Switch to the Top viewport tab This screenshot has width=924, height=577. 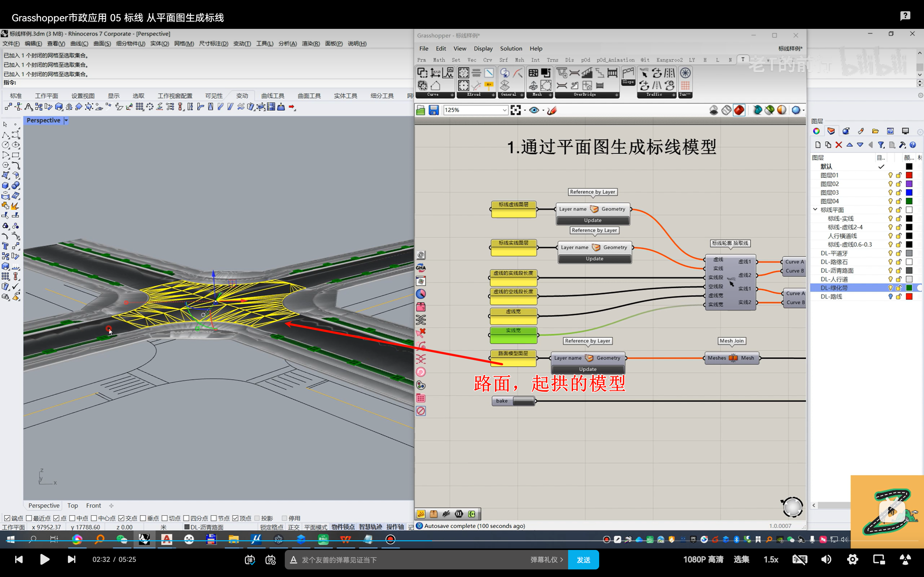[73, 505]
